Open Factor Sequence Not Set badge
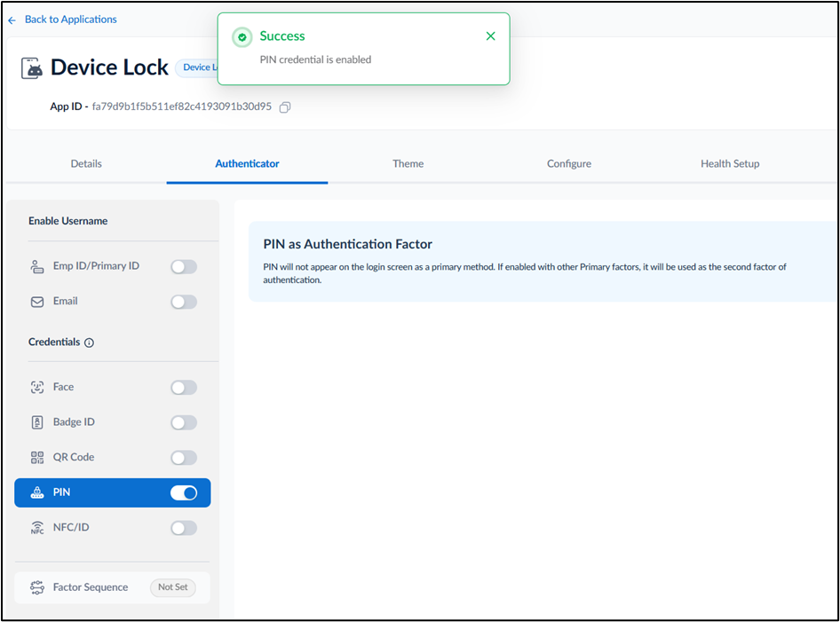This screenshot has width=840, height=622. pyautogui.click(x=173, y=587)
